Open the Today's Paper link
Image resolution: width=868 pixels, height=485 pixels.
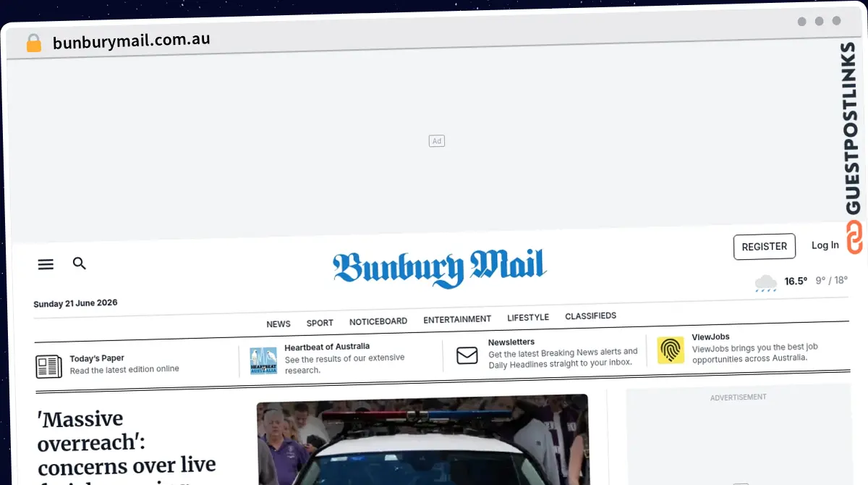tap(97, 358)
